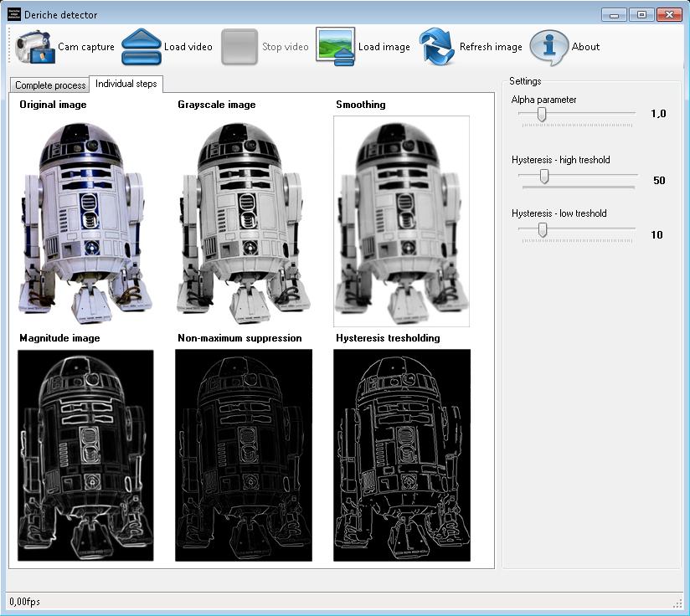The height and width of the screenshot is (616, 690).
Task: Click the Alpha parameter value 1,0
Action: [658, 114]
